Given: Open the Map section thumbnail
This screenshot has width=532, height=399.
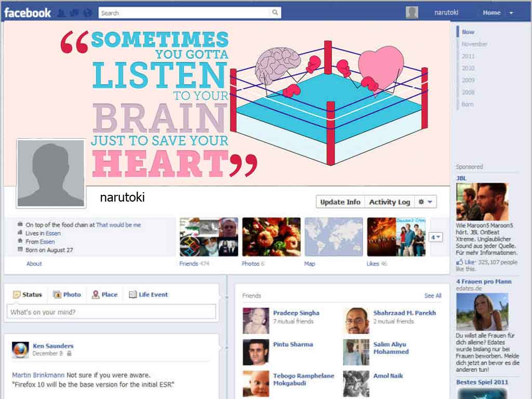Looking at the screenshot, I should click(x=334, y=237).
